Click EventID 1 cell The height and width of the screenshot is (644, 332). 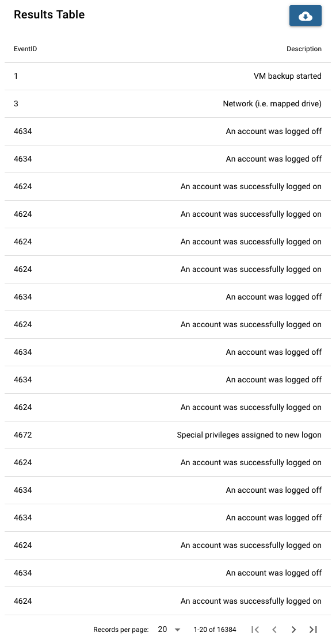[x=16, y=76]
